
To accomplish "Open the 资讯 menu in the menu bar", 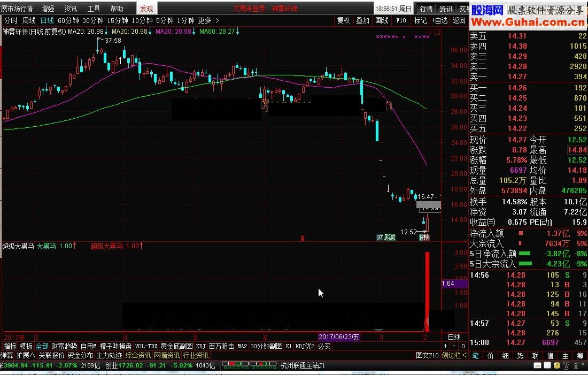I will tap(71, 8).
